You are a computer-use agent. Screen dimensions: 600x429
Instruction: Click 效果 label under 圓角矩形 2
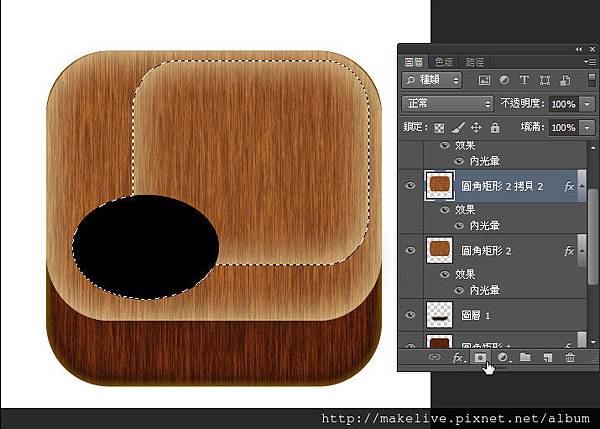click(465, 274)
